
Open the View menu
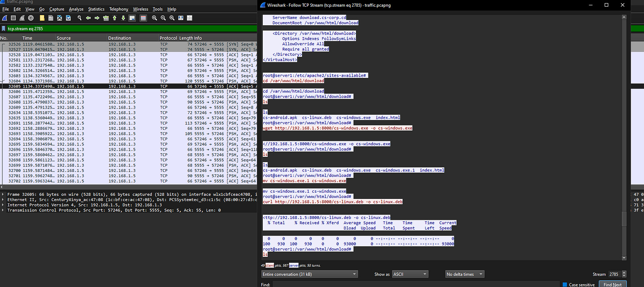[30, 9]
